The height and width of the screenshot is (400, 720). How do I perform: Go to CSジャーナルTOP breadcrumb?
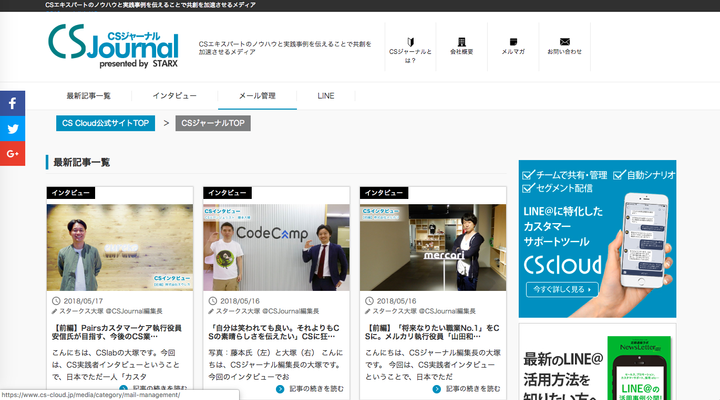[213, 123]
